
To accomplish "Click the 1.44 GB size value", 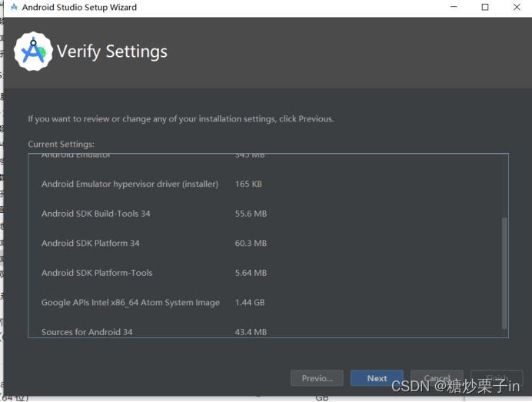I will pos(250,302).
